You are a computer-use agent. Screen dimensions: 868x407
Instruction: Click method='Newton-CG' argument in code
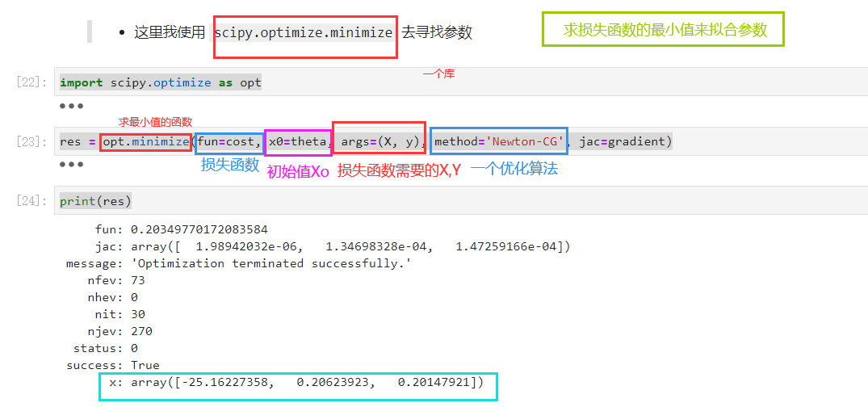pos(500,142)
